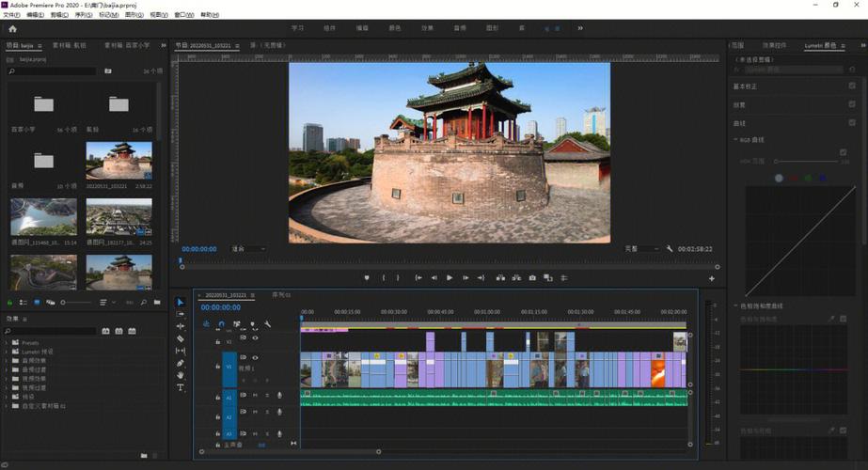868x470 pixels.
Task: Click timeline Add Marker icon
Action: coord(252,324)
